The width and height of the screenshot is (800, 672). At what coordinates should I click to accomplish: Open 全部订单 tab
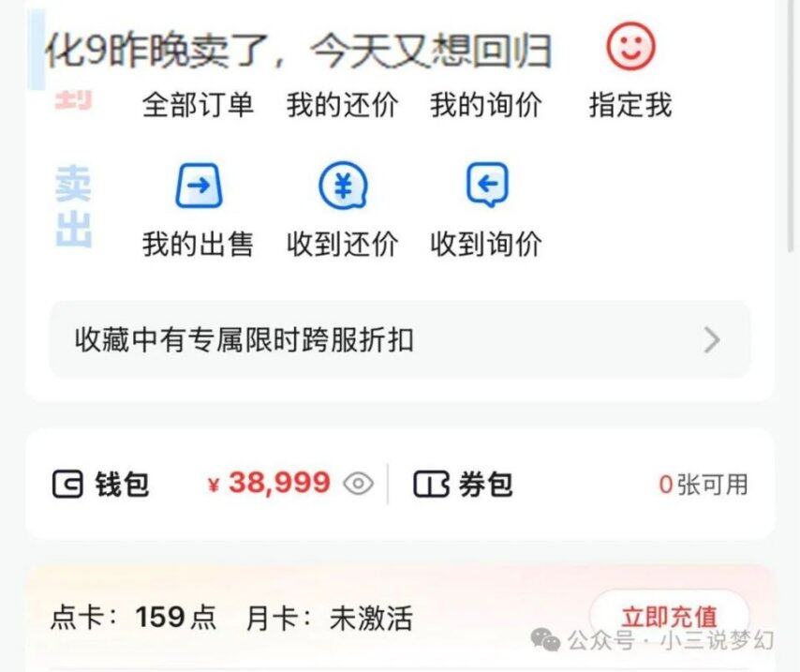point(198,105)
